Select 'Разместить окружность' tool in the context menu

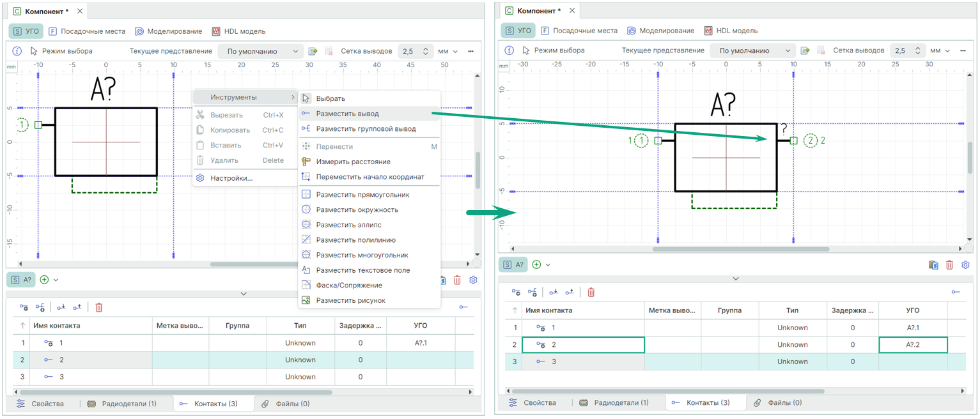point(357,209)
